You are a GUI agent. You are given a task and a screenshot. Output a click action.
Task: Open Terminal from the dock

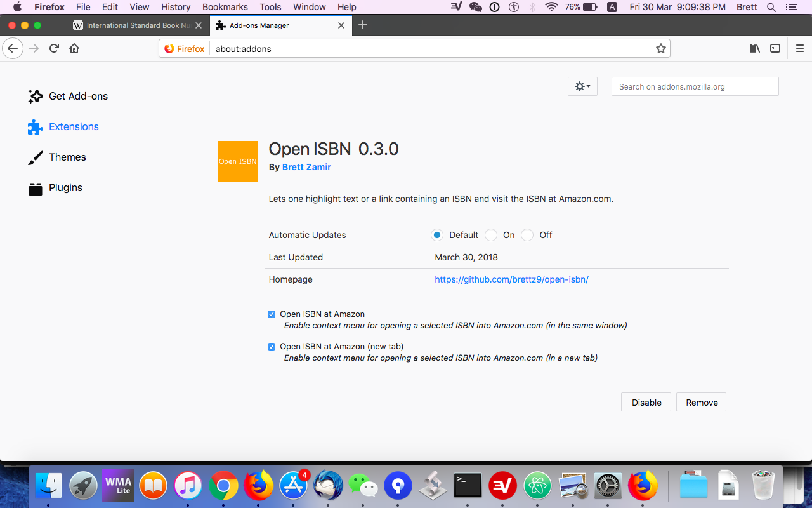click(468, 486)
